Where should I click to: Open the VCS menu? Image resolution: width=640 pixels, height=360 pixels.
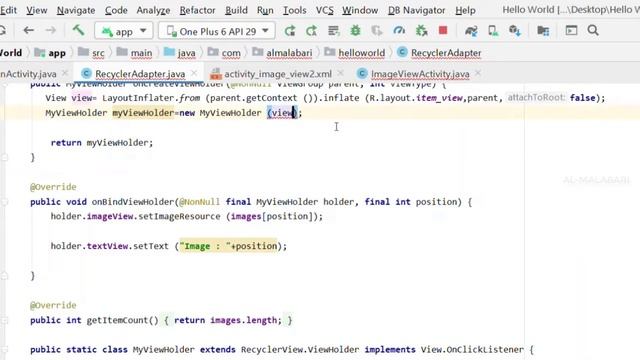tap(324, 10)
